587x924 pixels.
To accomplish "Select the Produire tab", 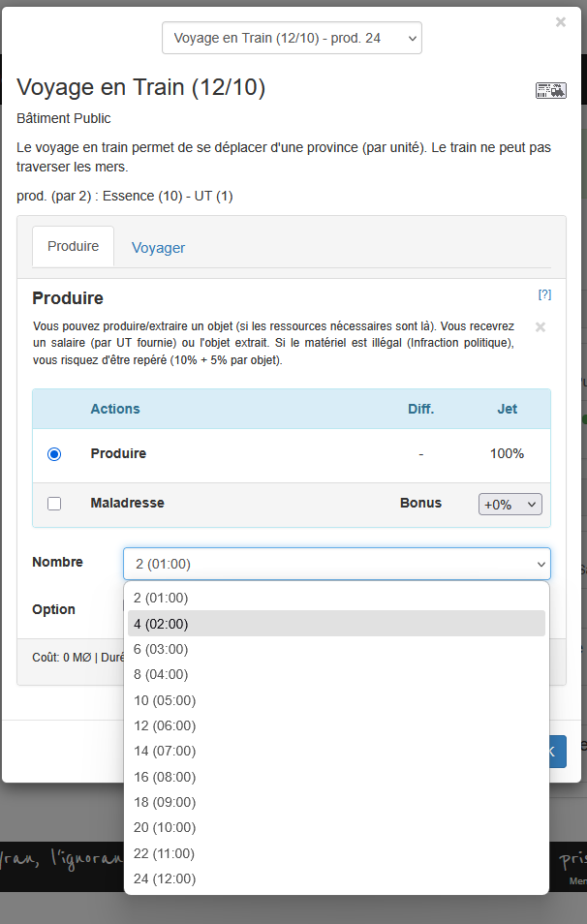I will (x=74, y=247).
